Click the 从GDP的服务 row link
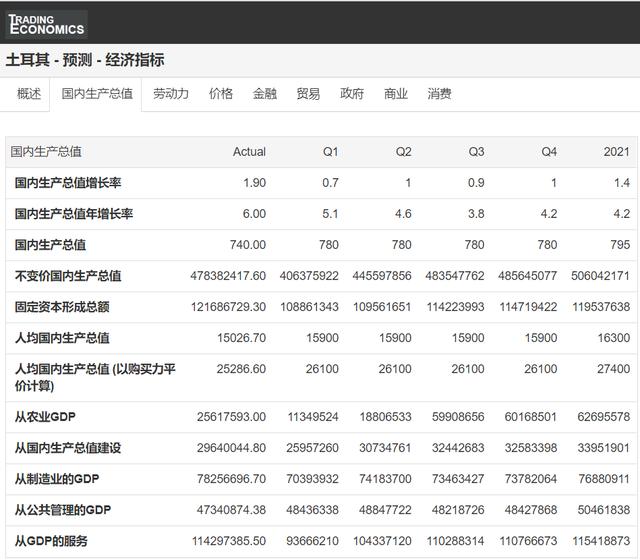The width and height of the screenshot is (640, 560). pos(51,541)
